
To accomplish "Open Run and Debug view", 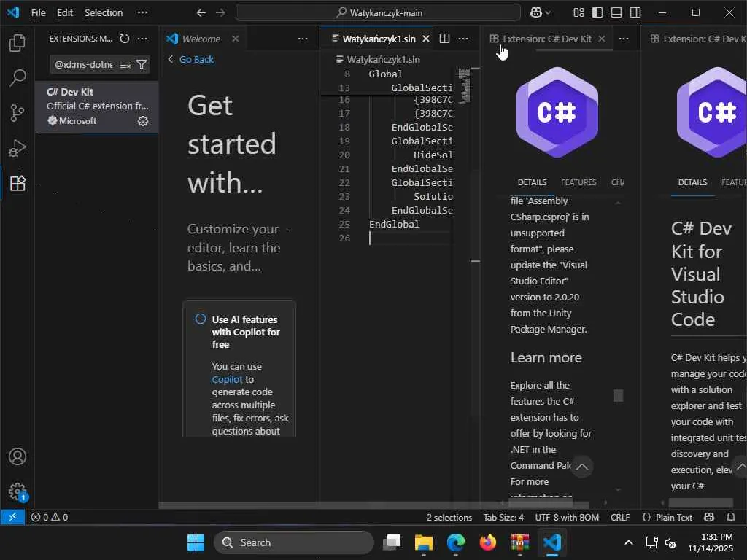I will click(18, 148).
